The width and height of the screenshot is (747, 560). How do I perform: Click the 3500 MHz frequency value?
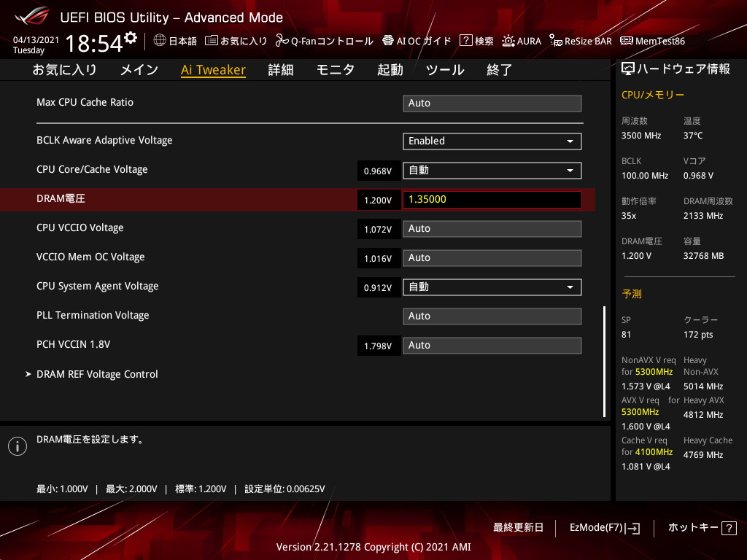[x=641, y=136]
